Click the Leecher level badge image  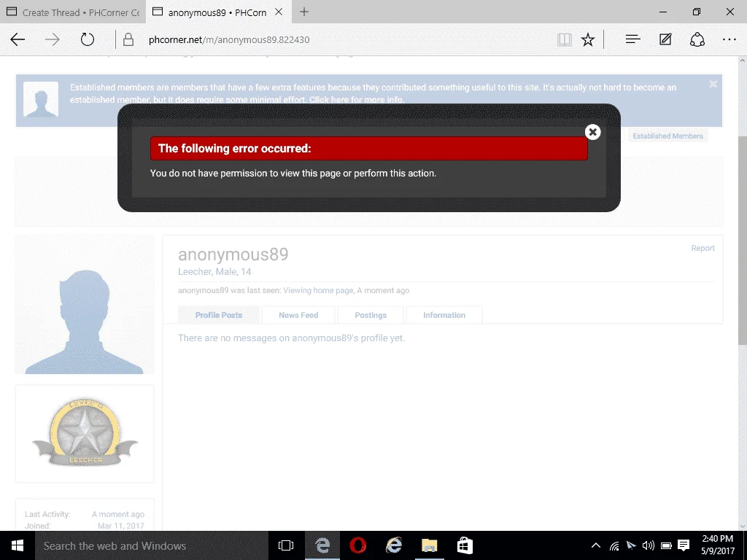point(85,432)
